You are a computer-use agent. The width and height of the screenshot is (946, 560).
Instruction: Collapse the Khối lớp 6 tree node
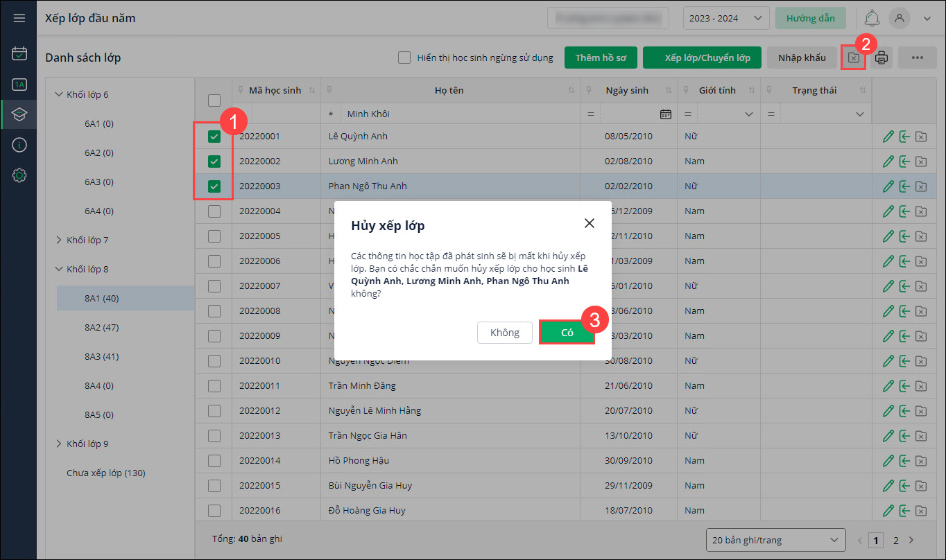point(58,94)
